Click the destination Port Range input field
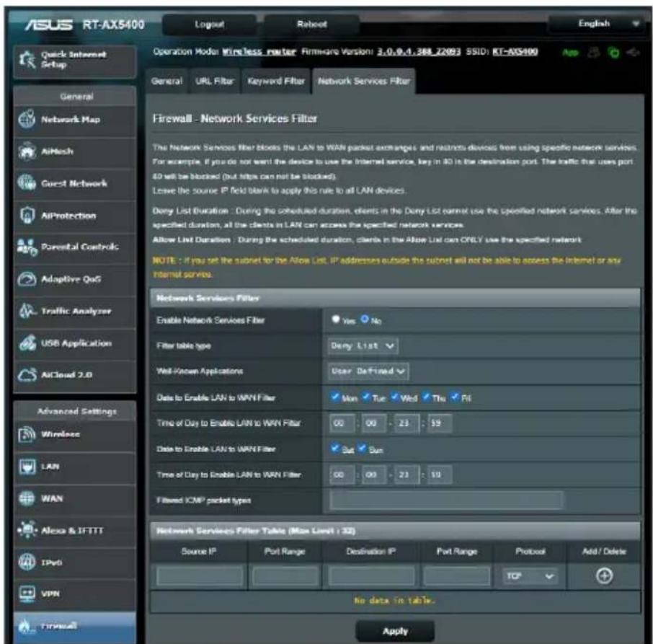 click(x=456, y=576)
